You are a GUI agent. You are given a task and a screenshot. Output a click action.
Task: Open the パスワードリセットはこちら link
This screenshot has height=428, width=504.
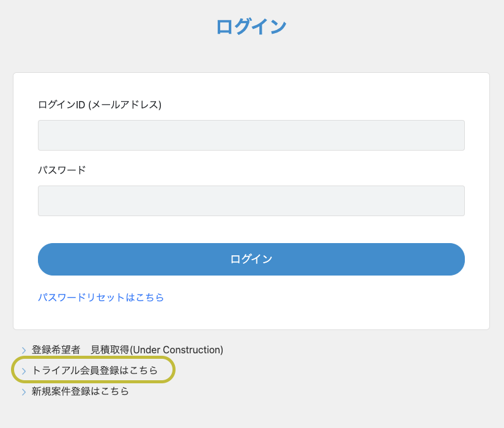(101, 298)
